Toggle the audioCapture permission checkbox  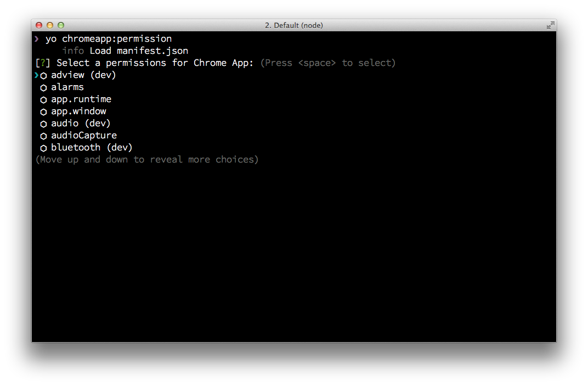point(43,136)
